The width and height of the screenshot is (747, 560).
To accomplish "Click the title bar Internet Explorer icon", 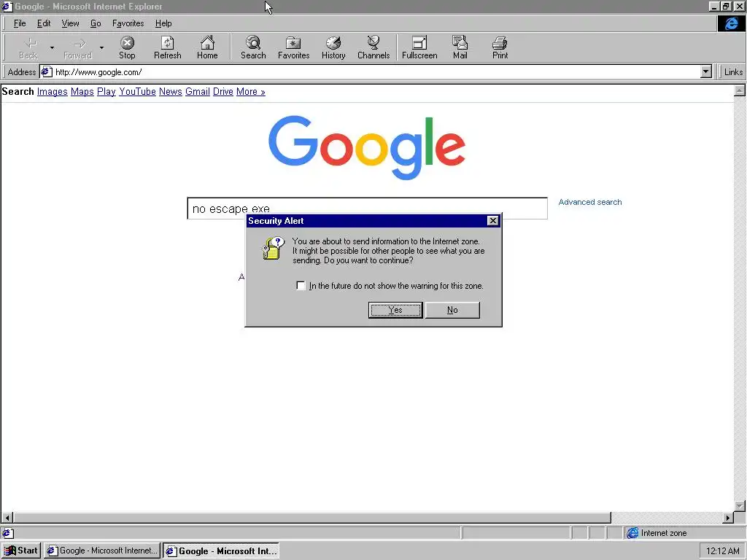I will click(x=7, y=6).
